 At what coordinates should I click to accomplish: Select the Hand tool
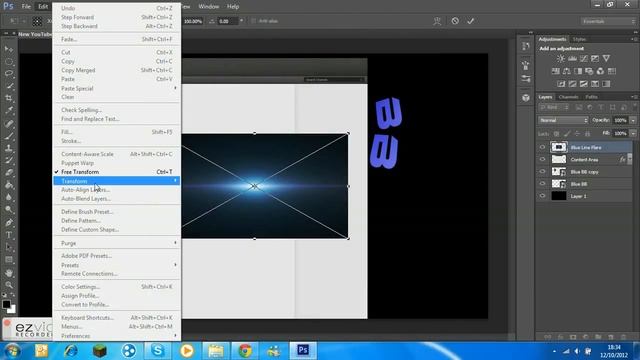coord(9,273)
